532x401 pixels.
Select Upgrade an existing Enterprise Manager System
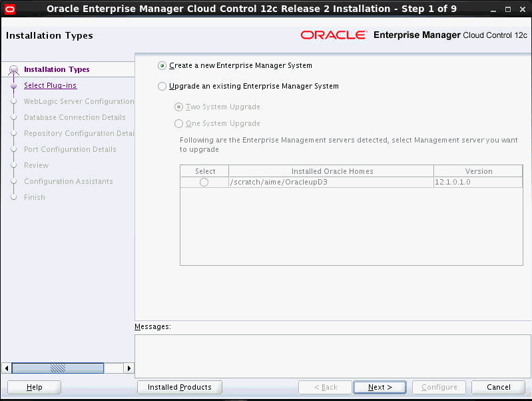pyautogui.click(x=162, y=86)
